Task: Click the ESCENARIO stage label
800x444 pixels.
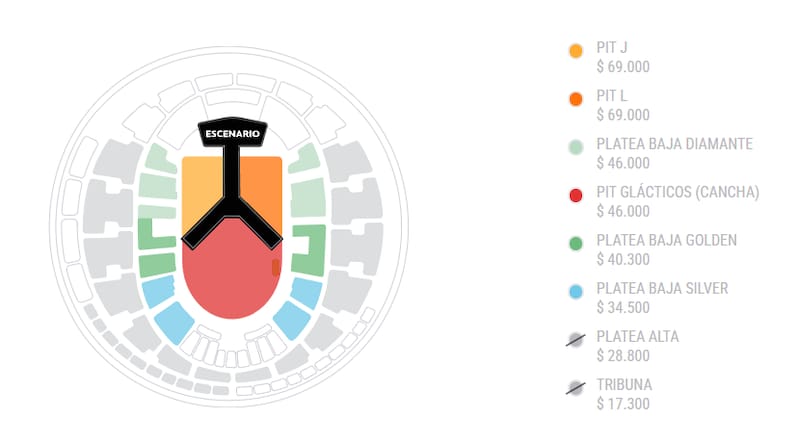Action: tap(232, 133)
